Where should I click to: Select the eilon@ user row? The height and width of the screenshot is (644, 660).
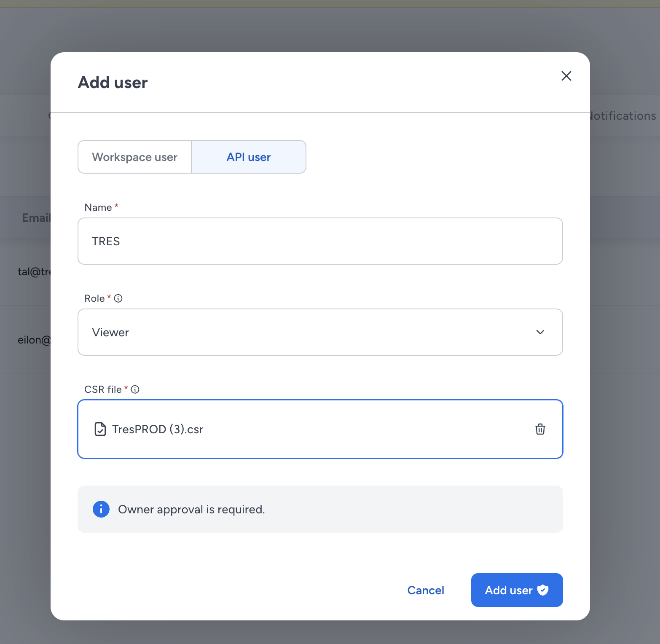point(34,340)
